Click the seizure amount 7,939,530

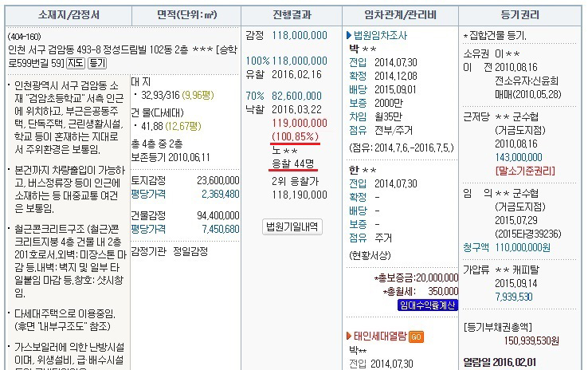point(513,297)
